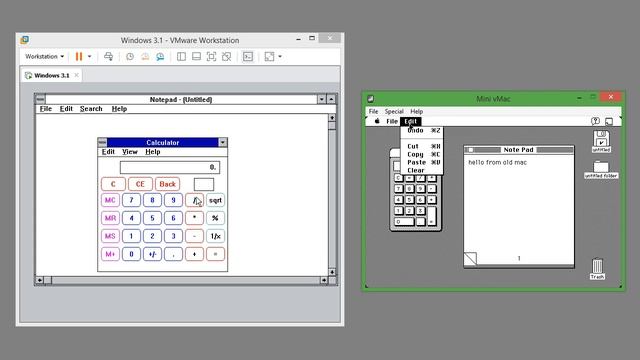Image resolution: width=640 pixels, height=360 pixels.
Task: Click the help balloon icon in Mac menu bar
Action: point(595,121)
